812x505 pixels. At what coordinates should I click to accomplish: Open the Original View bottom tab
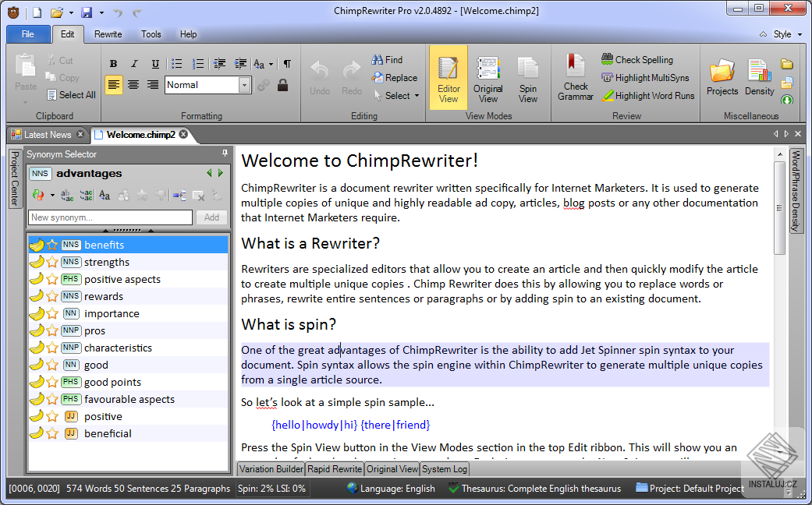point(392,469)
